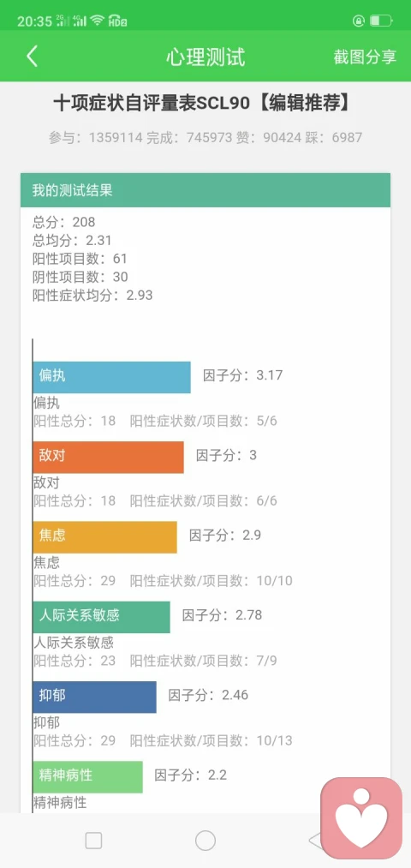Select the yellow 焦虑 factor bar
Image resolution: width=411 pixels, height=868 pixels.
tap(105, 536)
